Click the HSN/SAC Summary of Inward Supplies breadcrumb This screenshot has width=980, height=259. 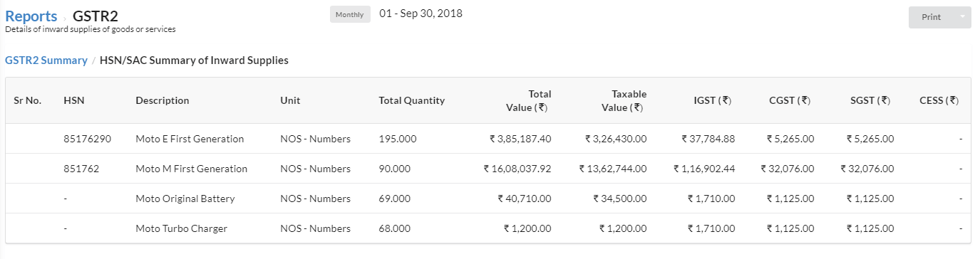click(194, 60)
